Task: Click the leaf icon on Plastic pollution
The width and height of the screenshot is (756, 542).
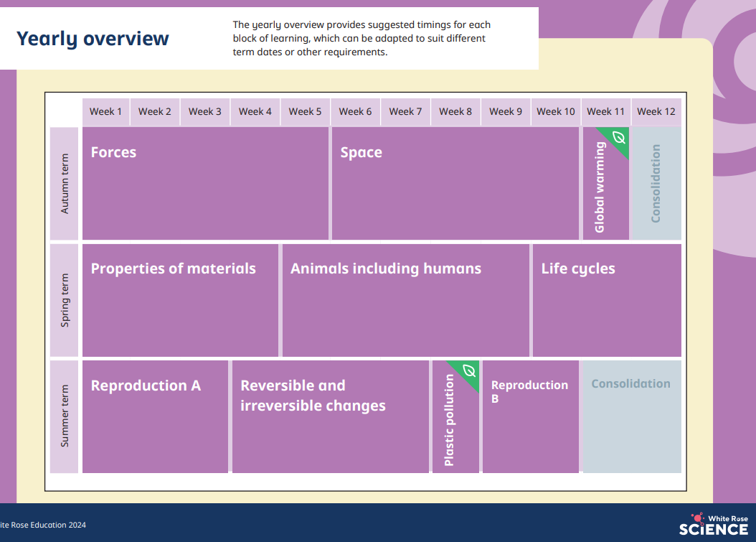Action: (x=469, y=370)
